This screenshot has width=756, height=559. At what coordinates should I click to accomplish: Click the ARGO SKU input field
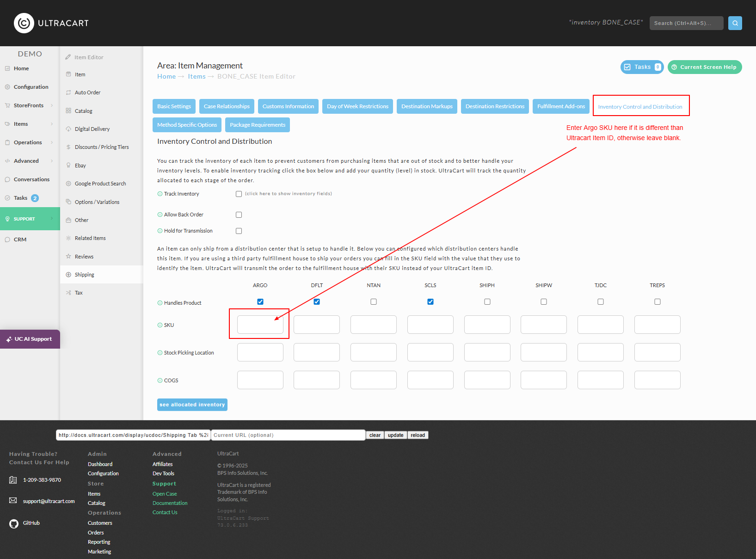(x=260, y=325)
